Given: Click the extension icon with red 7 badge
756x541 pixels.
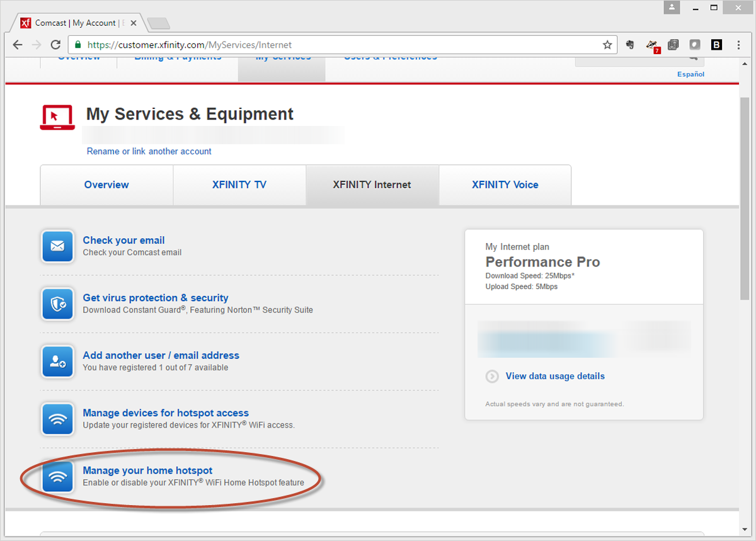Looking at the screenshot, I should [x=653, y=45].
